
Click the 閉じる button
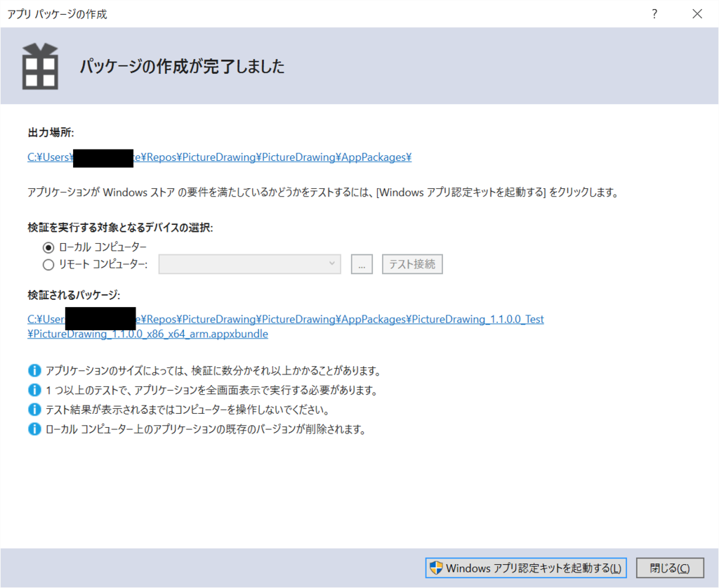[670, 567]
